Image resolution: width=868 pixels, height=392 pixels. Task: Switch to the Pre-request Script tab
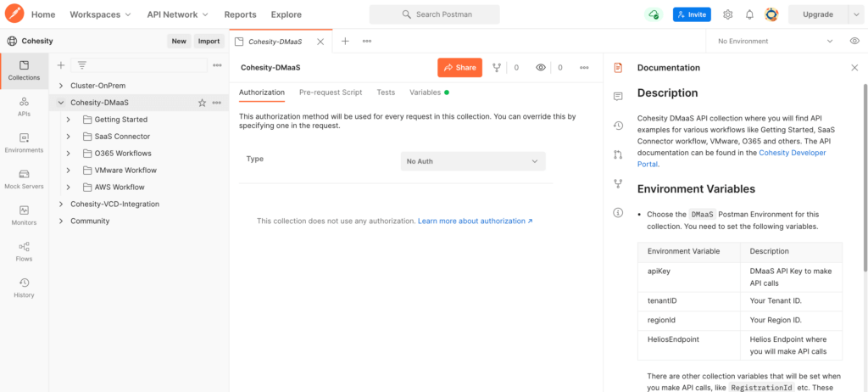pos(331,92)
